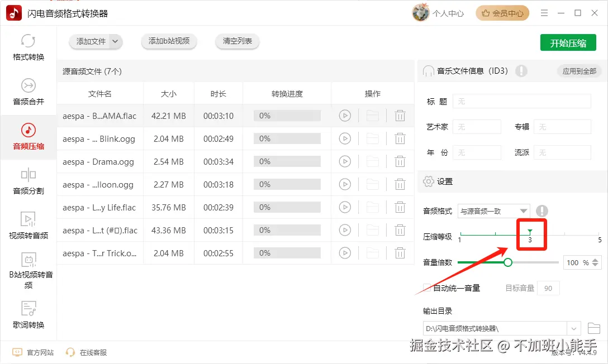608x364 pixels.
Task: Delete aespa - L...t (#□).flac from list
Action: pos(400,230)
